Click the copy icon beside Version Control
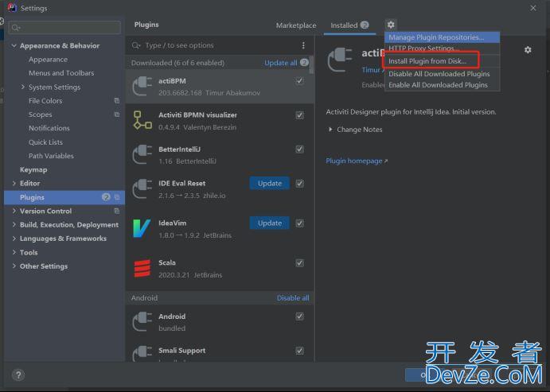Screen dimensions: 550x392 point(117,211)
